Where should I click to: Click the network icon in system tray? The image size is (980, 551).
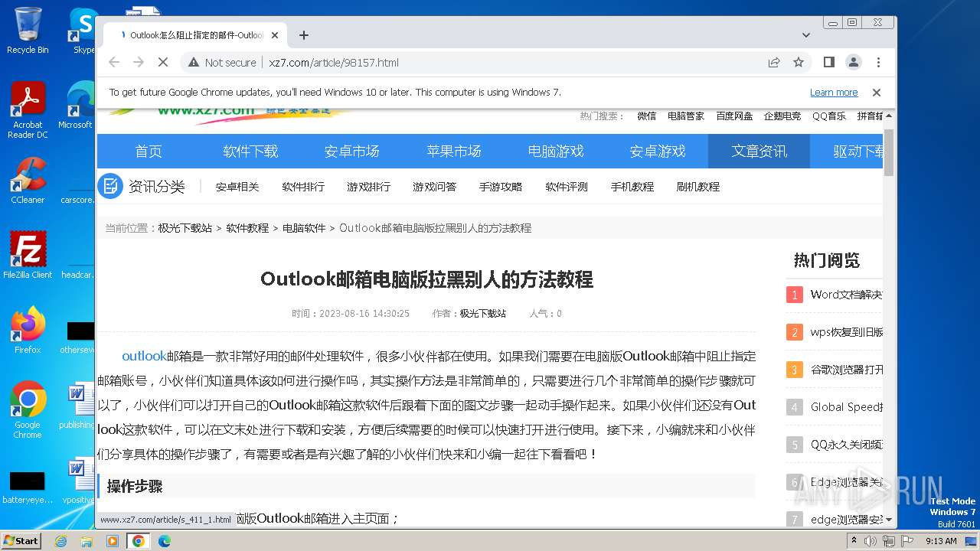(x=888, y=541)
